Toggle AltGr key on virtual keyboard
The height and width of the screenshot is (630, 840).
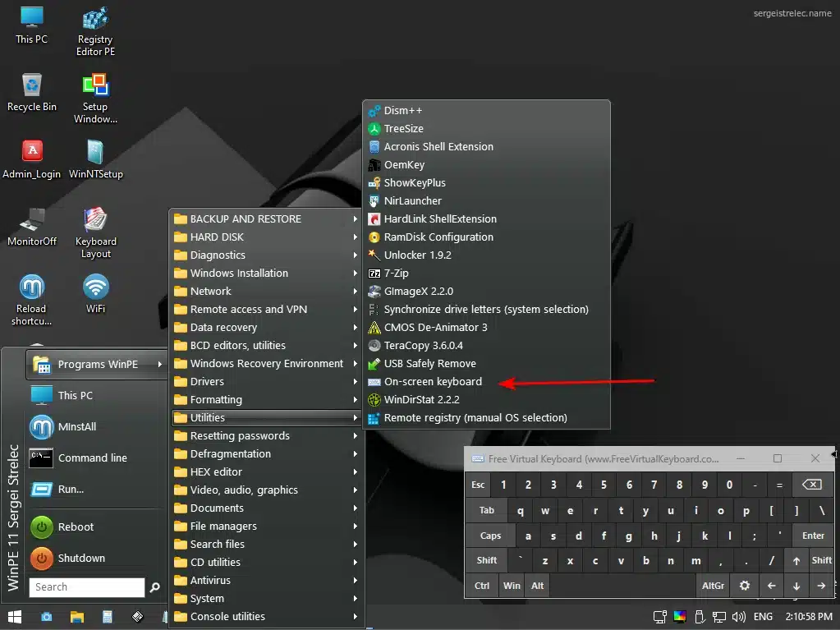[713, 586]
